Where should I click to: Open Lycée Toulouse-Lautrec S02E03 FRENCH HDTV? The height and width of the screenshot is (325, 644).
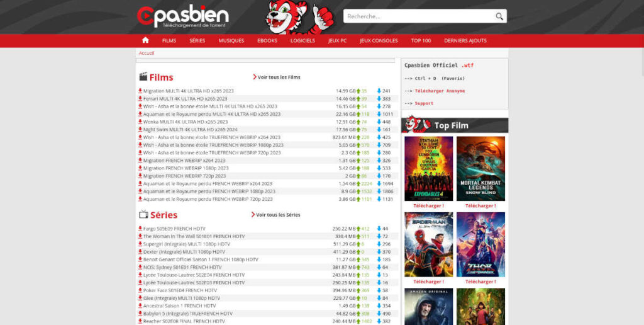194,283
